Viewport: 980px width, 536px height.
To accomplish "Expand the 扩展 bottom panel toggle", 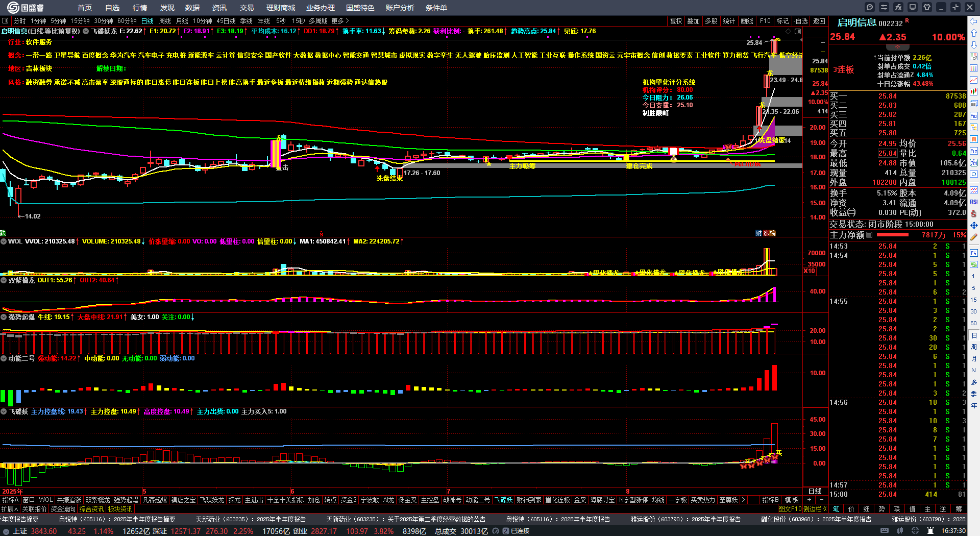I will [x=9, y=509].
